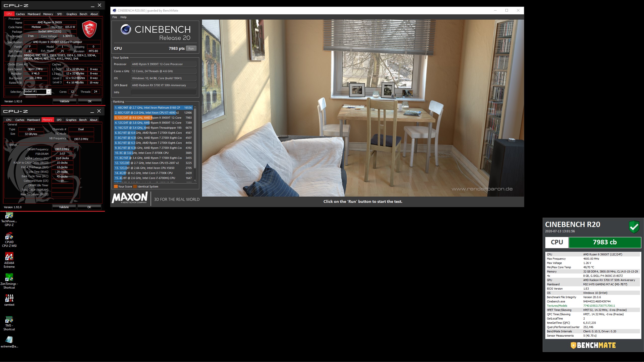Click the Cinebench ranking list scrollbar

coord(195,138)
